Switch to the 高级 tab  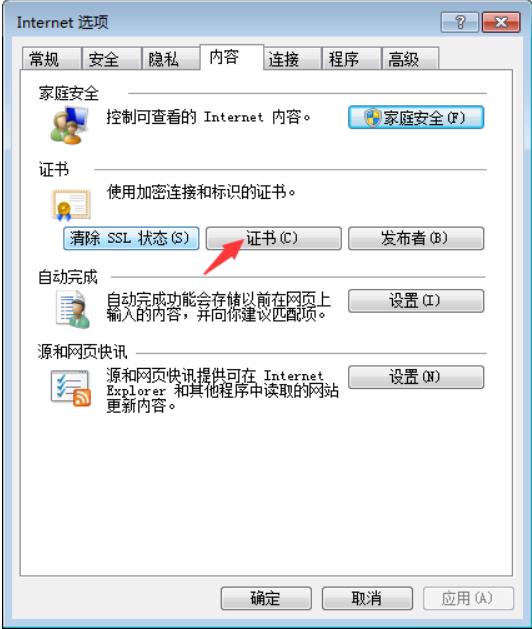point(410,59)
